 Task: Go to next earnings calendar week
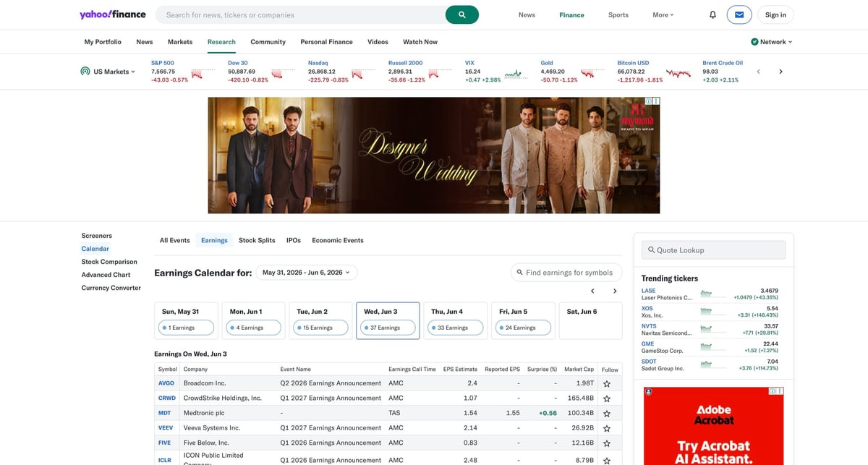click(x=615, y=291)
